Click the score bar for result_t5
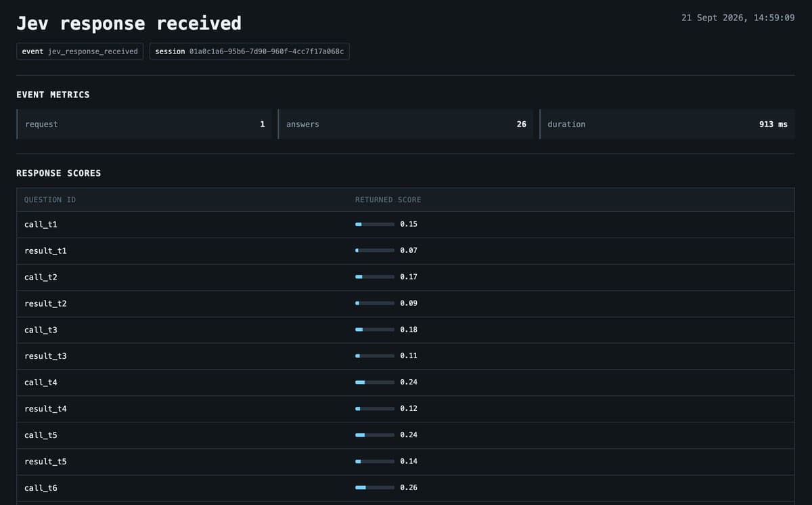Screen dimensions: 812x505 375,462
